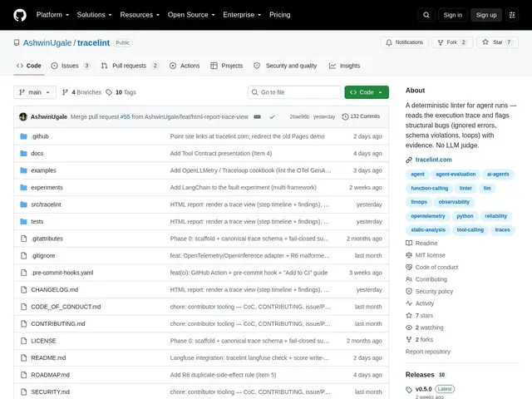Open the examples folder icon
Image resolution: width=532 pixels, height=399 pixels.
tap(23, 170)
